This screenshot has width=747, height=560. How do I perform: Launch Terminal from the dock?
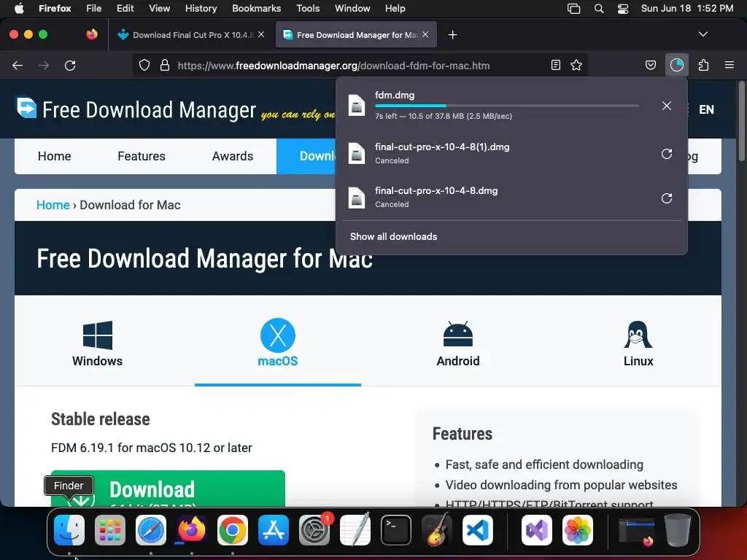coord(396,529)
